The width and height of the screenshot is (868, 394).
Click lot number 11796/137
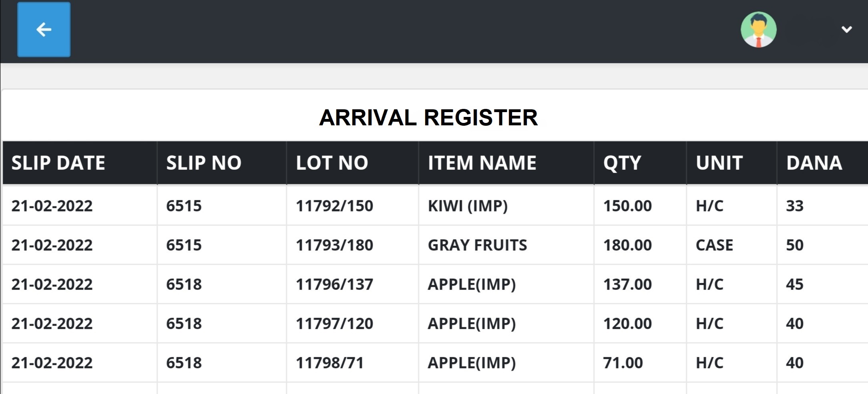click(x=334, y=284)
